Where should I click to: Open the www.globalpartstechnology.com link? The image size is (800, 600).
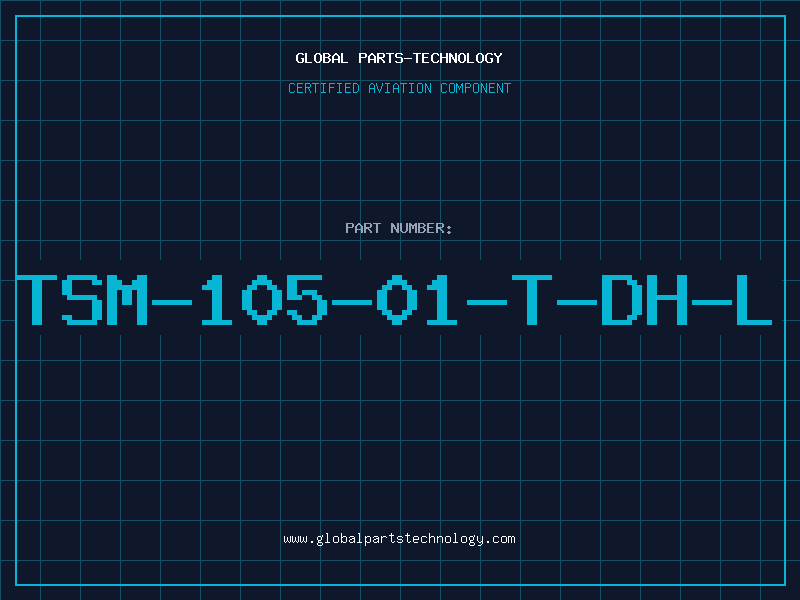click(399, 539)
